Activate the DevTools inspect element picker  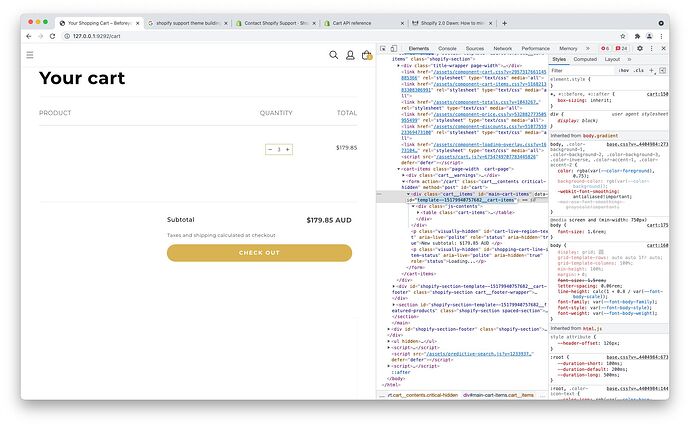click(x=384, y=48)
